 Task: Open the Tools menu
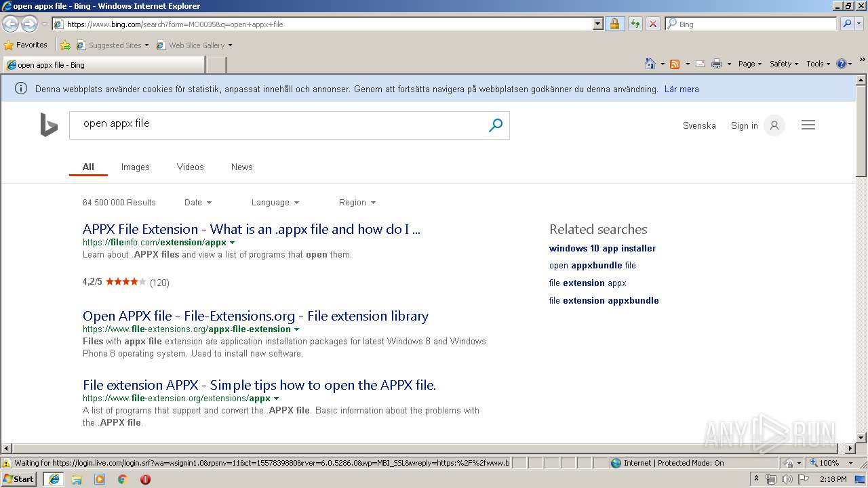[x=818, y=64]
